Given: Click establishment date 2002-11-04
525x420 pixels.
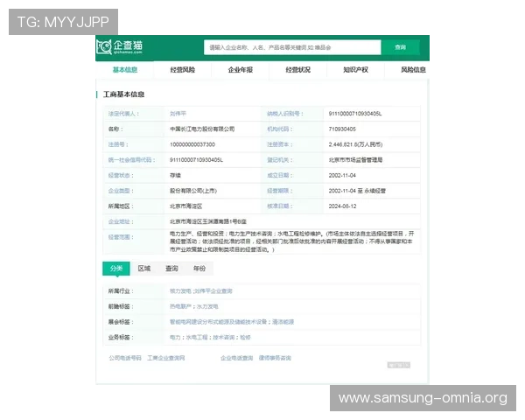Looking at the screenshot, I should (x=342, y=175).
